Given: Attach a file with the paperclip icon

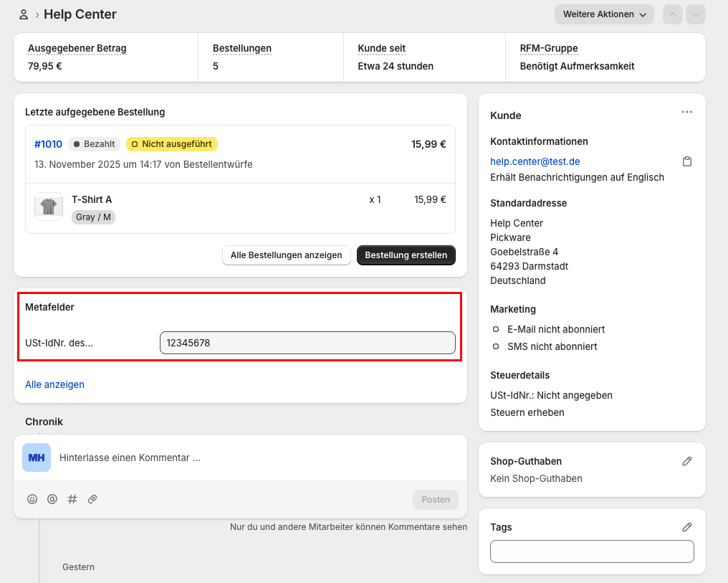Looking at the screenshot, I should click(x=92, y=499).
